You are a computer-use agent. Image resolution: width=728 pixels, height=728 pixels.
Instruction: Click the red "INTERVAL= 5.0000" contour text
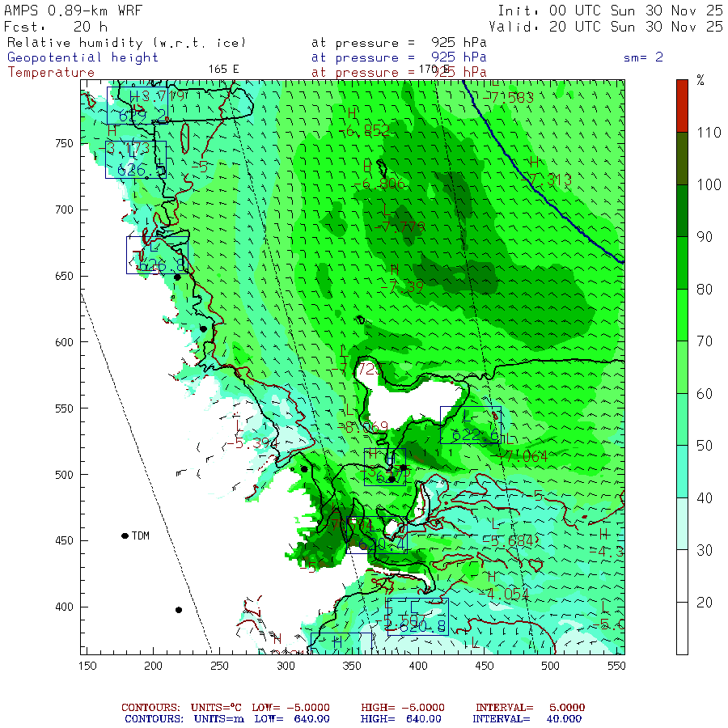[x=530, y=708]
